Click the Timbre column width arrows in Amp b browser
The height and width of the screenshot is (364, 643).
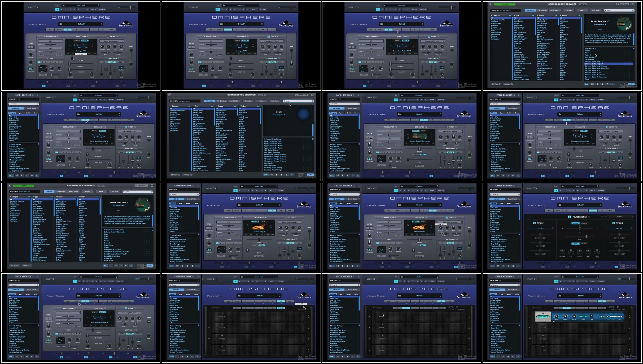point(579,15)
